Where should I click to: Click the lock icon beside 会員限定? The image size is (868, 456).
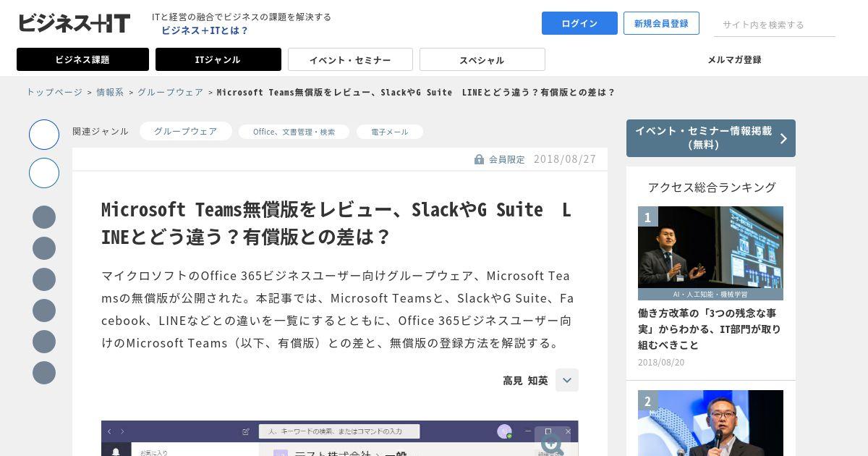click(479, 159)
